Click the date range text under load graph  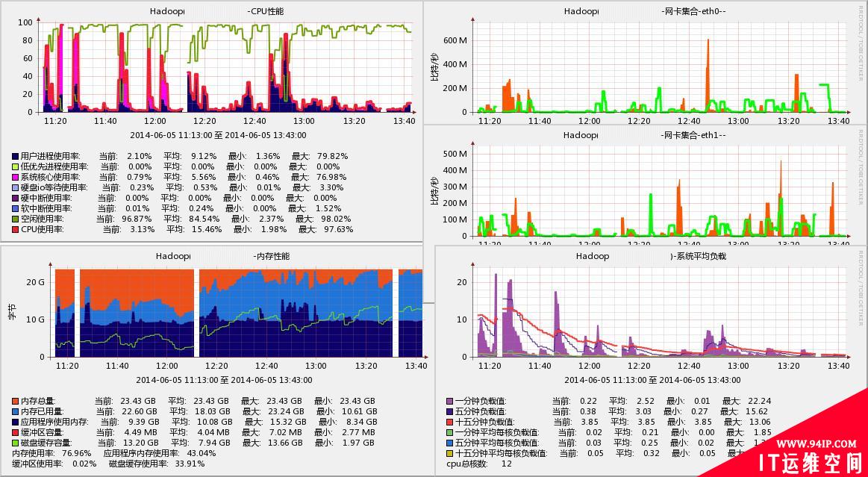[652, 380]
